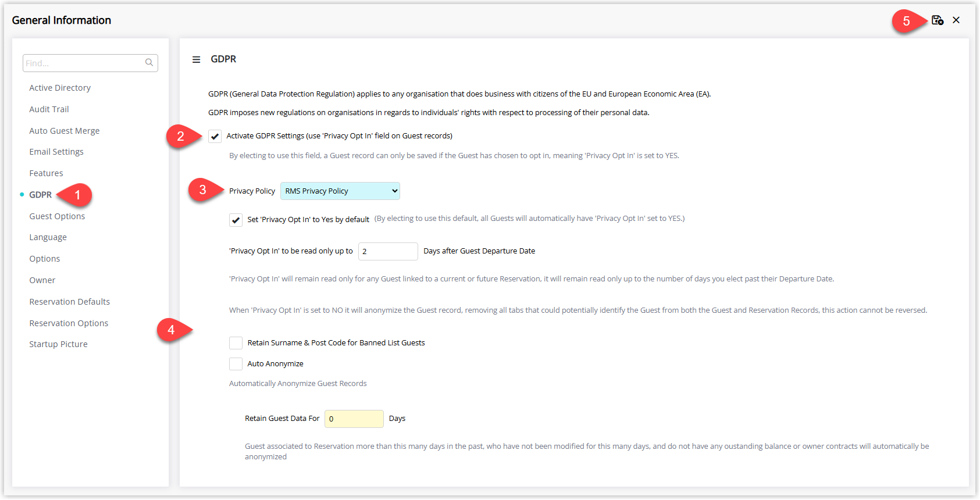Click 'Days after Guest Departure Date' label
The width and height of the screenshot is (980, 500).
(x=479, y=251)
